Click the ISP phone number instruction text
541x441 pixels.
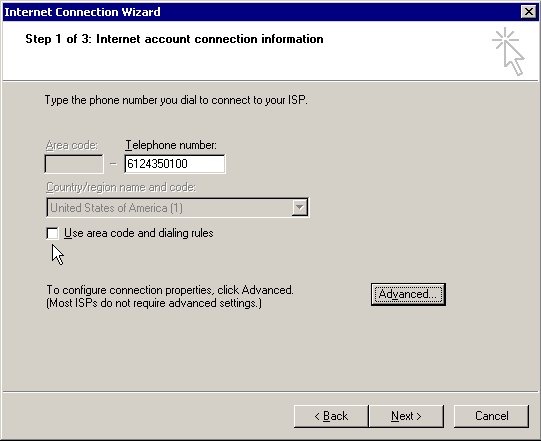(x=176, y=100)
